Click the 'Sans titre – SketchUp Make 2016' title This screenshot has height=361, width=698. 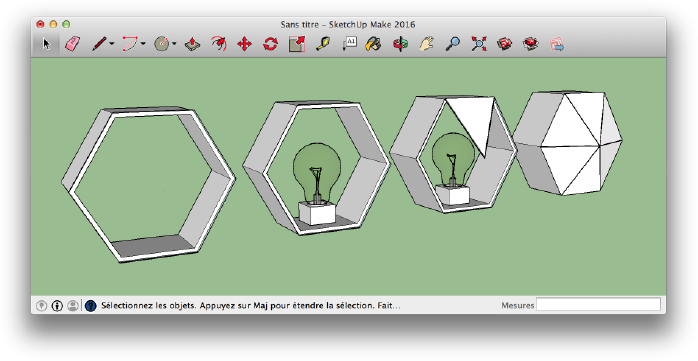coord(348,24)
